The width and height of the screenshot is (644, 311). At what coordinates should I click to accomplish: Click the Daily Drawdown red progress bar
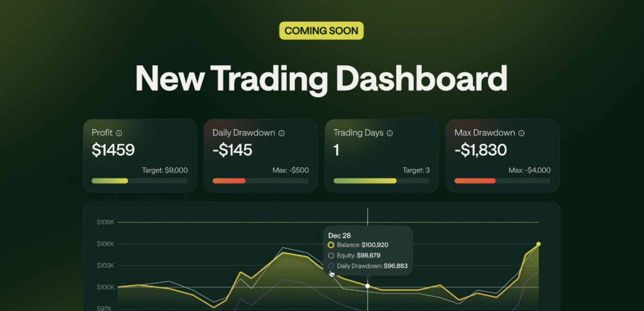point(260,181)
